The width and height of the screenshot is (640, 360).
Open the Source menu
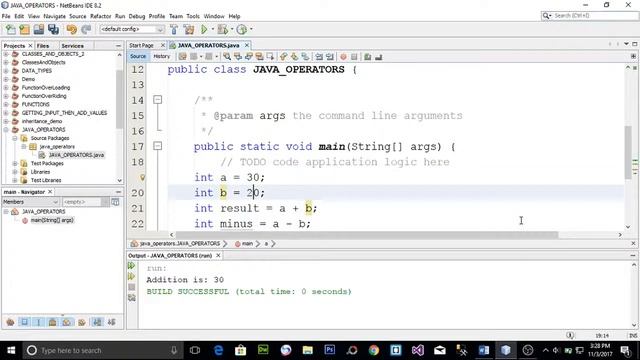tap(78, 16)
